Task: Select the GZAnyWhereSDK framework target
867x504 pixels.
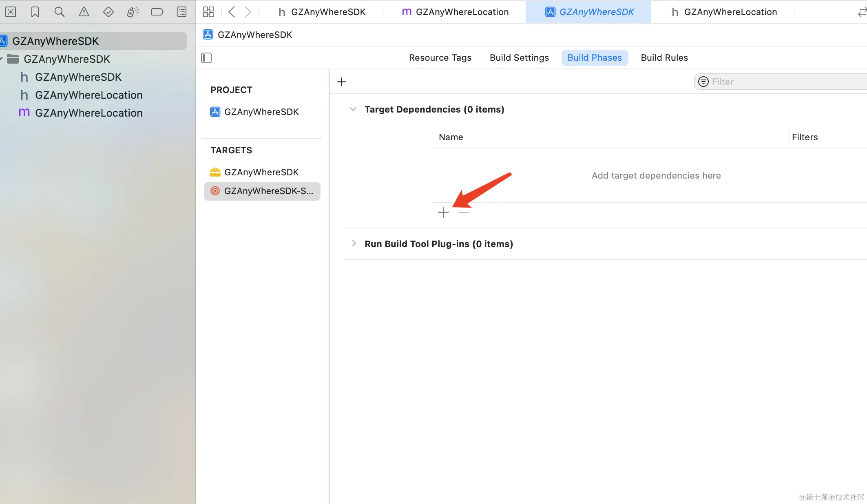Action: (x=261, y=172)
